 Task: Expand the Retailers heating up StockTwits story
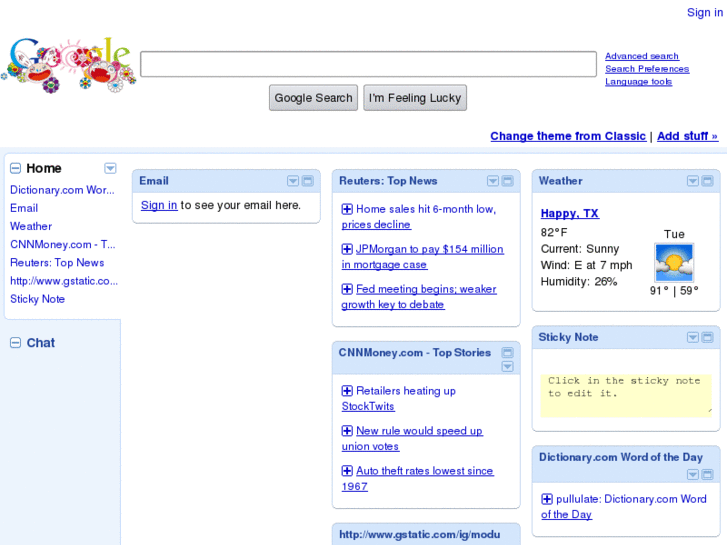[x=347, y=391]
